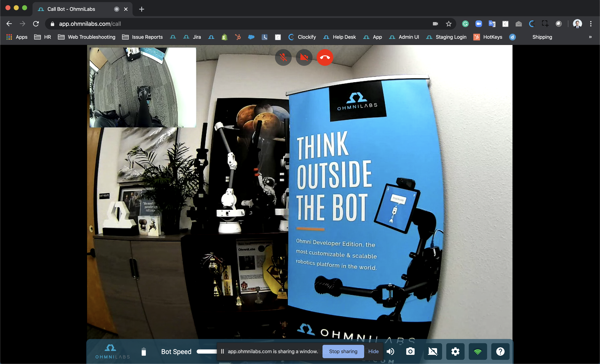The image size is (600, 364).
Task: Expand the Web Troubleshooting bookmarks folder
Action: tap(87, 37)
